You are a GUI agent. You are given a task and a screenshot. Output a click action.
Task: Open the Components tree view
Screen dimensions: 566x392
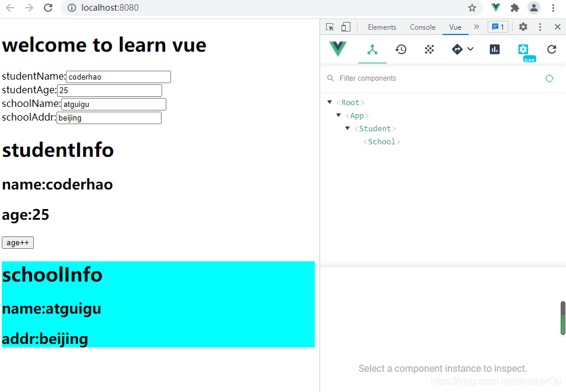coord(372,49)
